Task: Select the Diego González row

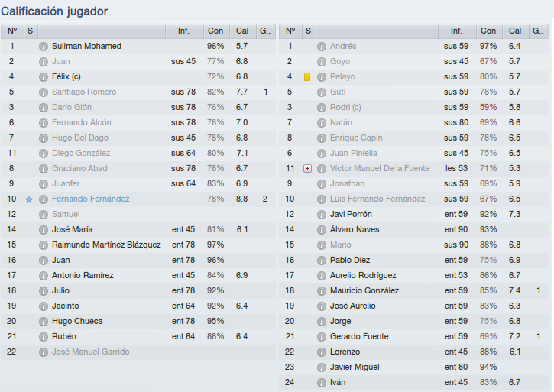Action: pyautogui.click(x=138, y=153)
